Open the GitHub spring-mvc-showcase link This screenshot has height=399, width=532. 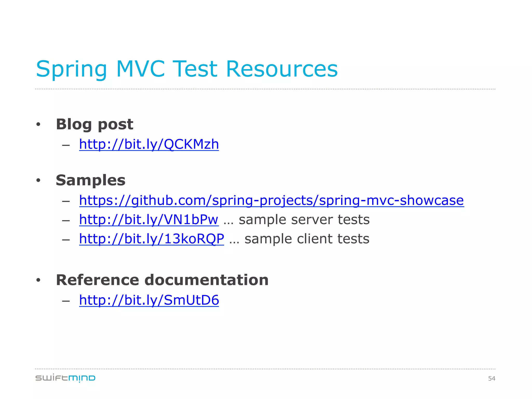tap(271, 201)
